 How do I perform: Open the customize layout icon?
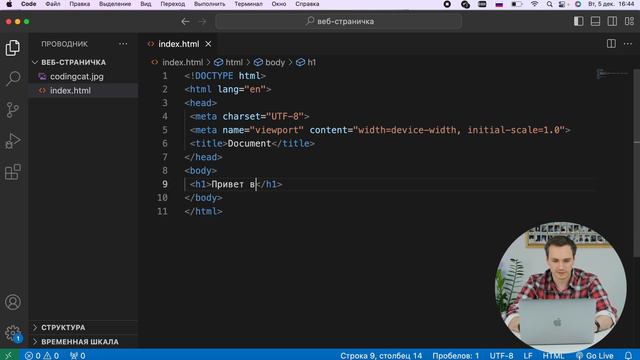pyautogui.click(x=629, y=21)
